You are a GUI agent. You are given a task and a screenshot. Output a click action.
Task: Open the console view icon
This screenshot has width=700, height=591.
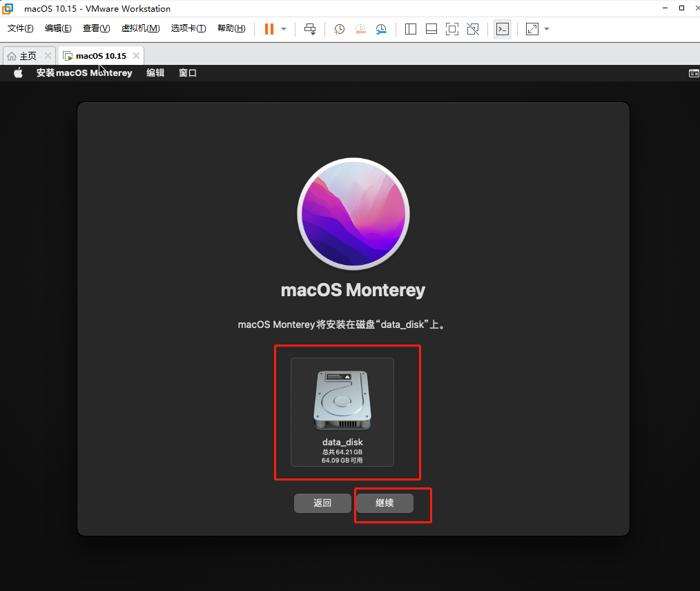click(503, 29)
